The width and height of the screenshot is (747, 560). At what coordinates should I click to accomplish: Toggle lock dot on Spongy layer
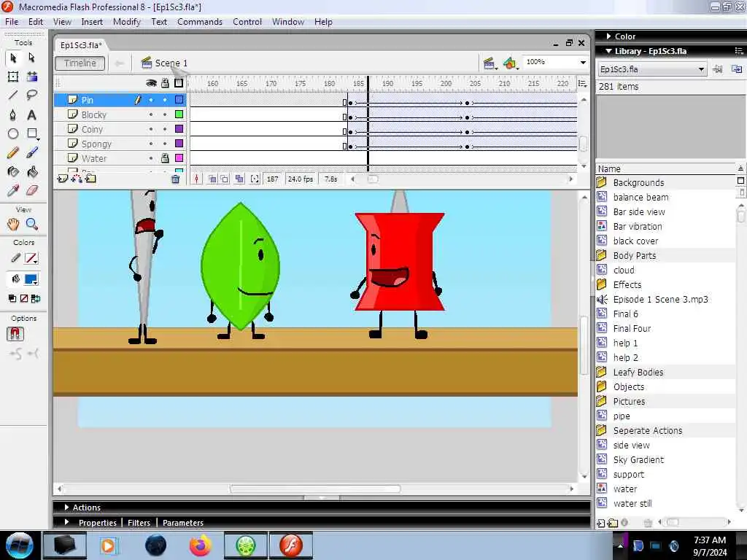165,144
